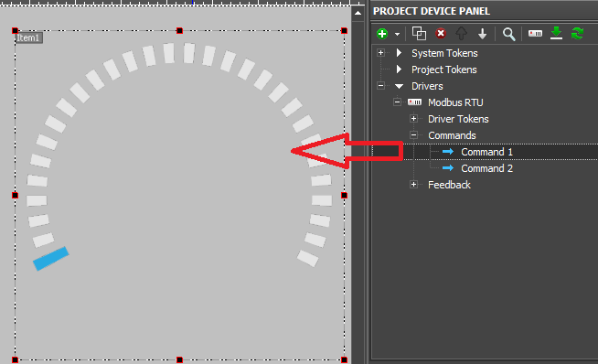
Task: Open the dropdown arrow beside Add button
Action: click(x=397, y=35)
